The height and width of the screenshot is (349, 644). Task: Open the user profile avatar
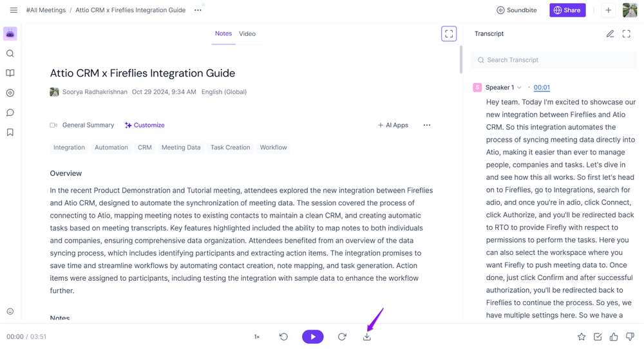pyautogui.click(x=630, y=10)
